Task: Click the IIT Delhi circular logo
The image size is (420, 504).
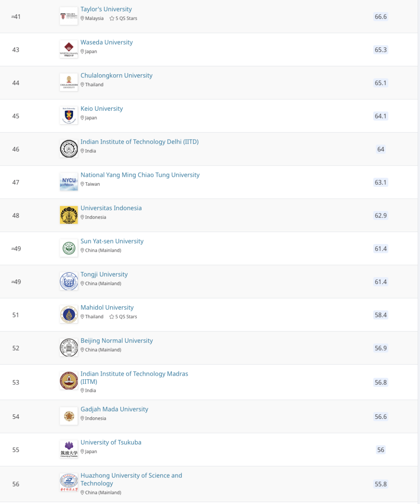Action: coord(69,149)
